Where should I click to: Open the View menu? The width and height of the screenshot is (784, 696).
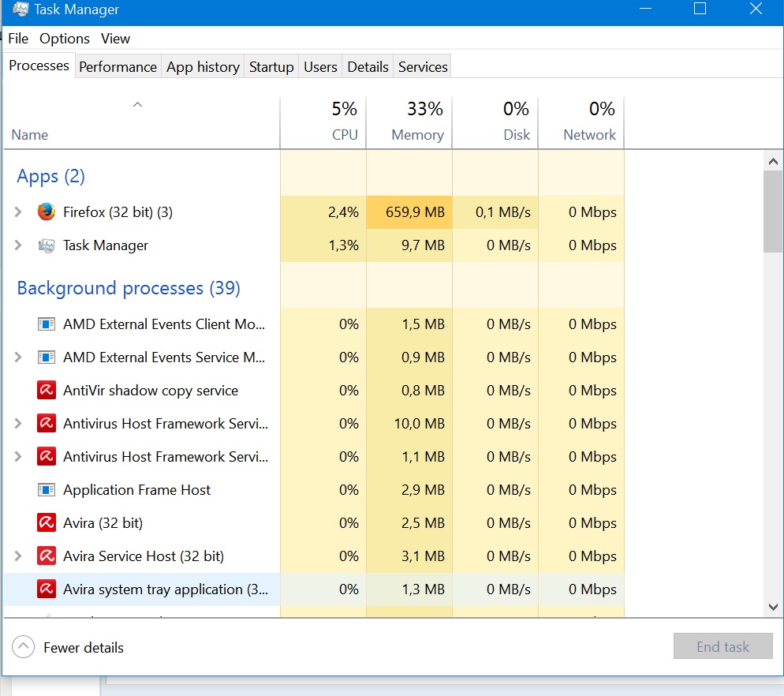click(x=115, y=39)
